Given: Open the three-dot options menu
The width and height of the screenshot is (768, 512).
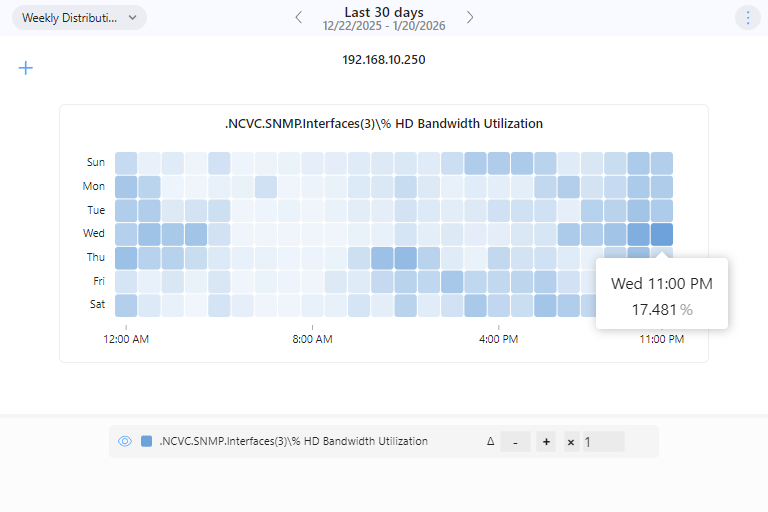Looking at the screenshot, I should tap(747, 18).
